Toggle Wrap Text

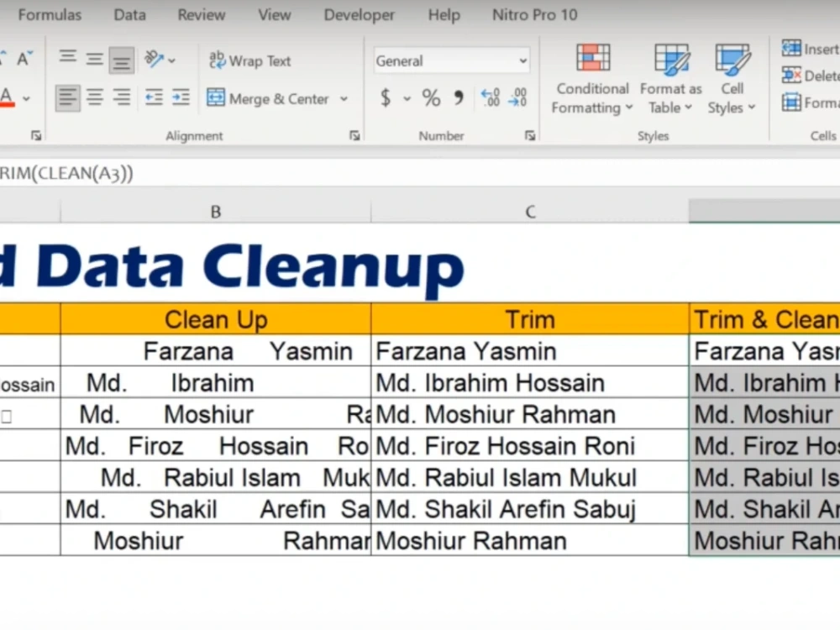tap(249, 60)
